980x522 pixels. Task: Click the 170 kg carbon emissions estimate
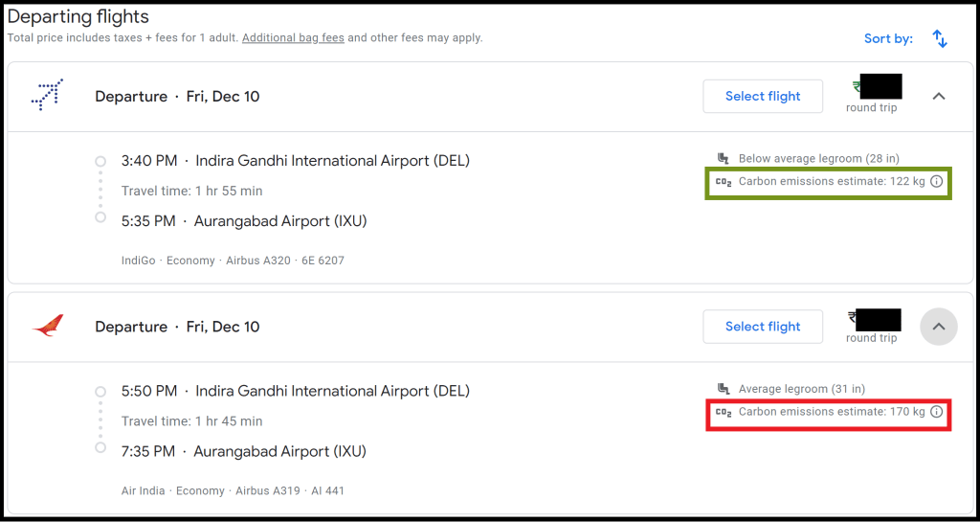point(831,413)
